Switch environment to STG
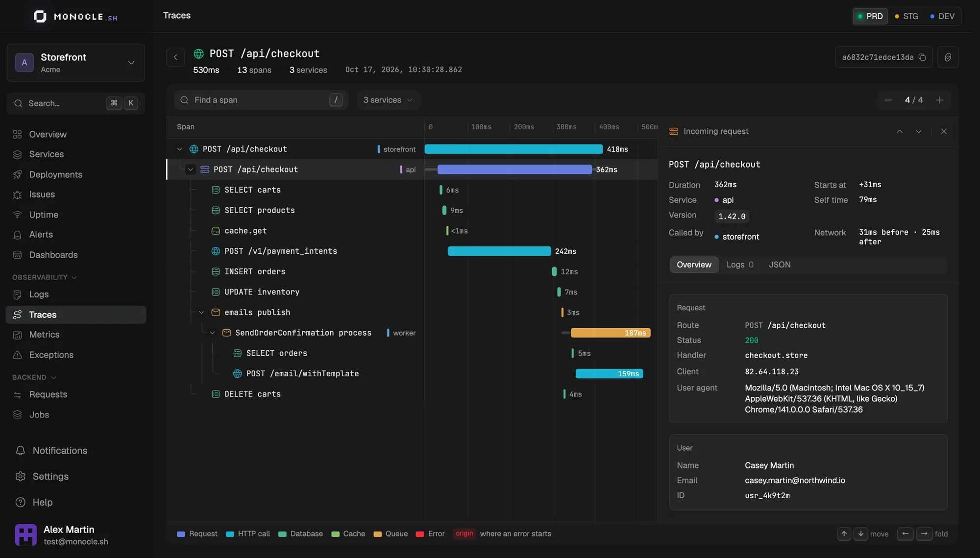980x558 pixels. click(x=906, y=16)
